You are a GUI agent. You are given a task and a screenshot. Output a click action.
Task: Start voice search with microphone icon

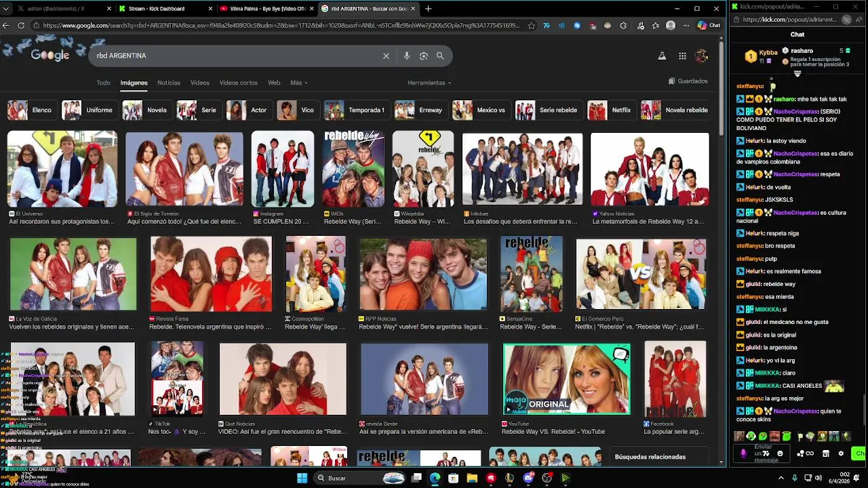(407, 56)
